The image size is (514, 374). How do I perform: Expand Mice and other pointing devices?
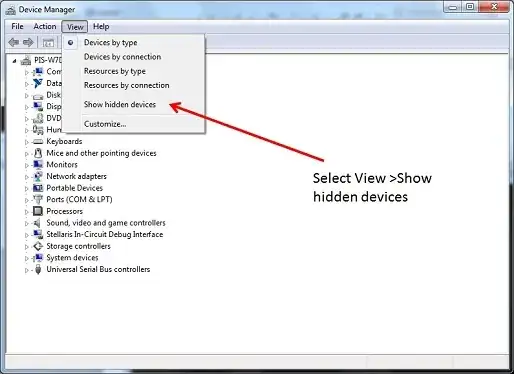[27, 154]
